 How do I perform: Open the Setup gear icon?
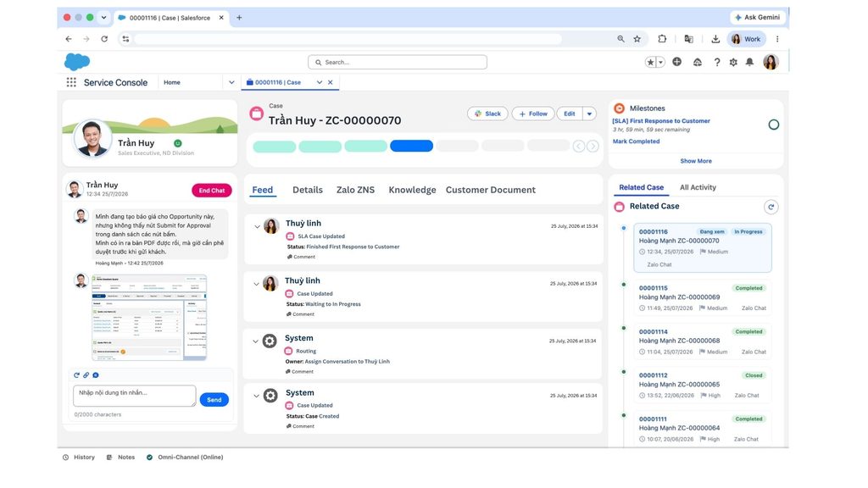click(x=733, y=62)
